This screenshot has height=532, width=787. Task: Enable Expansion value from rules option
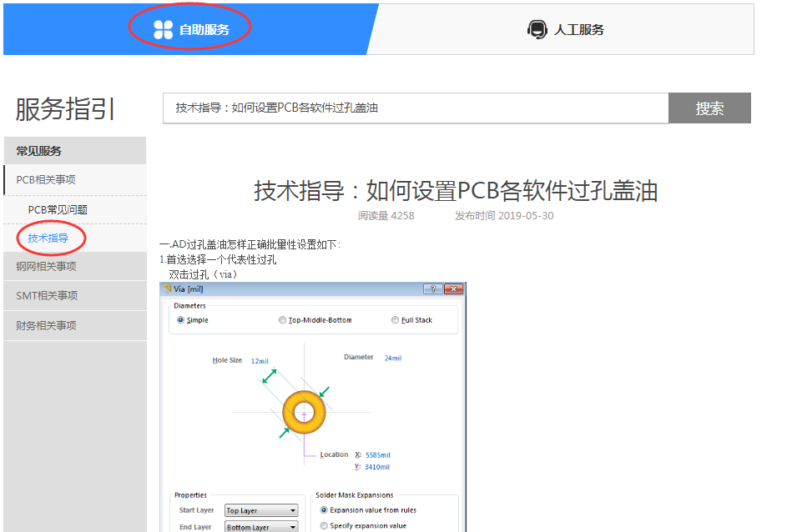325,509
